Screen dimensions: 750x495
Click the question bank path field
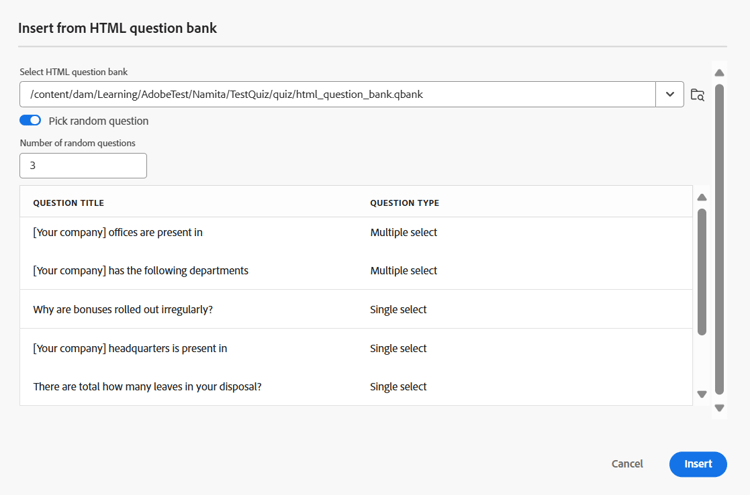(x=337, y=95)
